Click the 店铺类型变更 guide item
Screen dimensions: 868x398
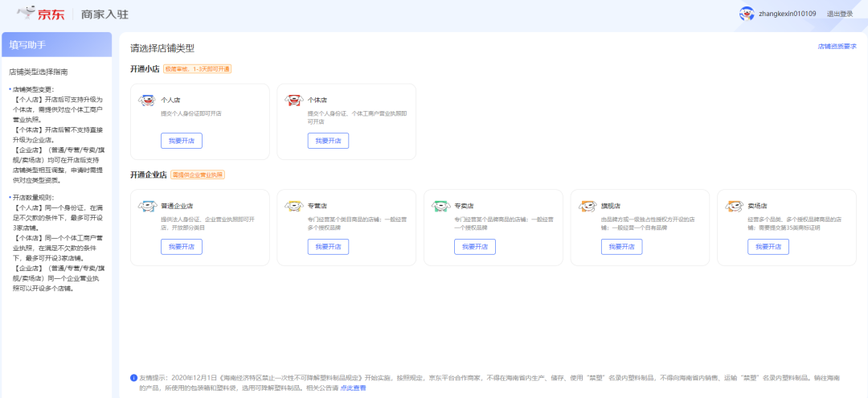pyautogui.click(x=34, y=89)
